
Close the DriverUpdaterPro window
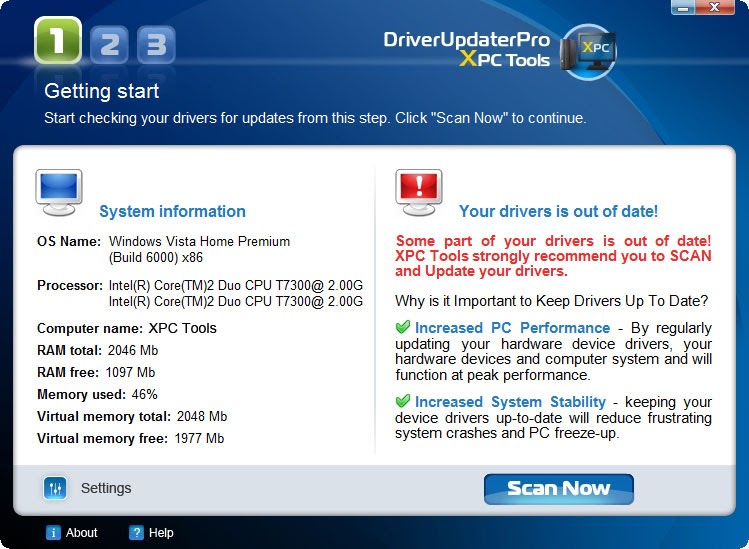715,7
